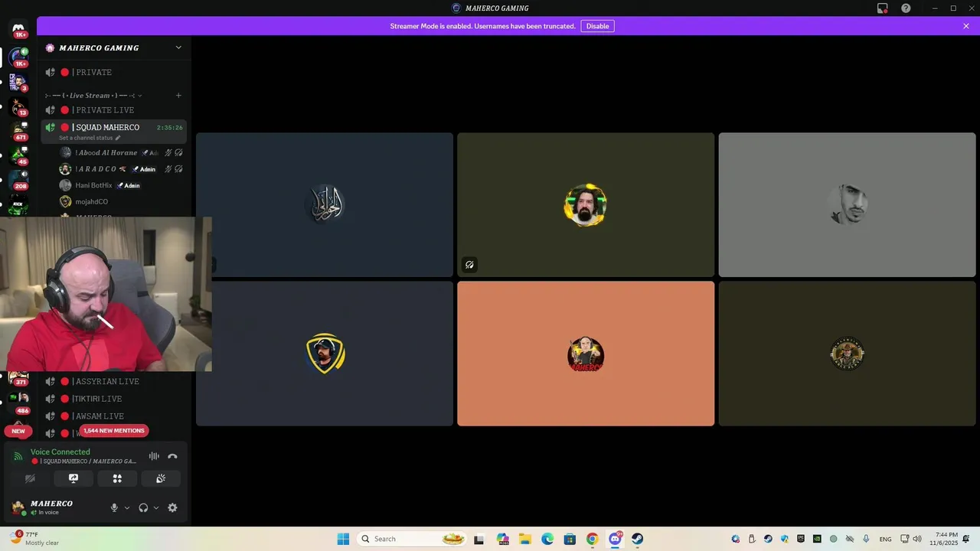980x551 pixels.
Task: Open ENG language switcher in tray
Action: [x=885, y=539]
